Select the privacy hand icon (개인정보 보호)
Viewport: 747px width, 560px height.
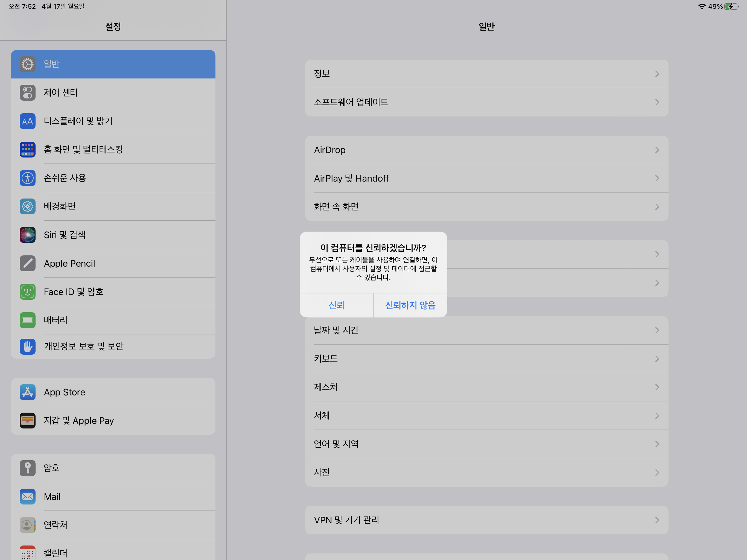[27, 346]
